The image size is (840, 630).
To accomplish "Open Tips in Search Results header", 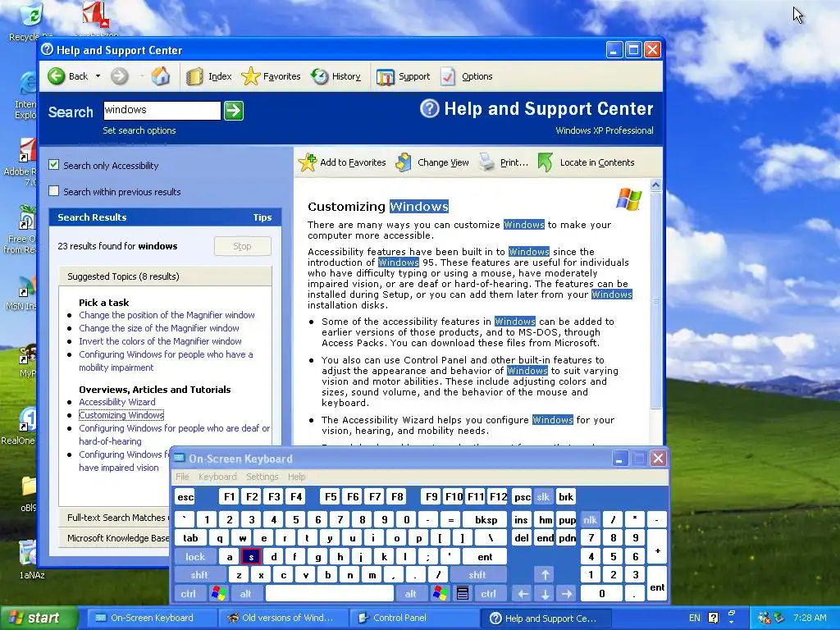I will pyautogui.click(x=262, y=217).
